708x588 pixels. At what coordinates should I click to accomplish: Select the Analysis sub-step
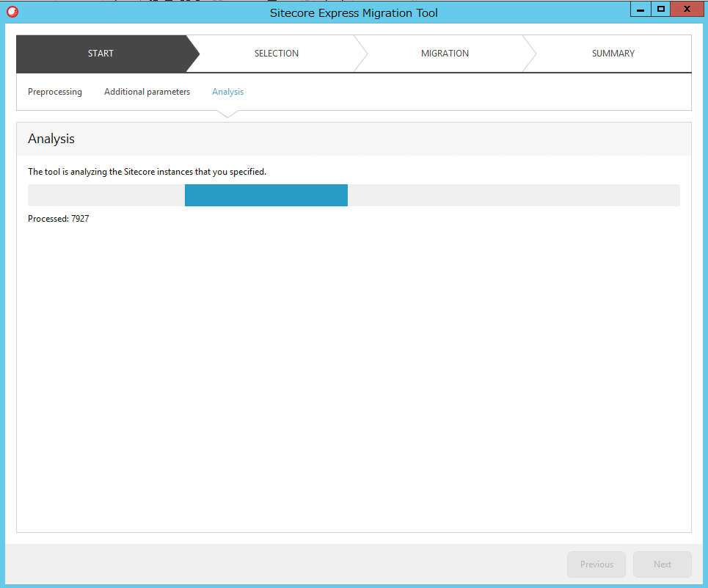228,92
